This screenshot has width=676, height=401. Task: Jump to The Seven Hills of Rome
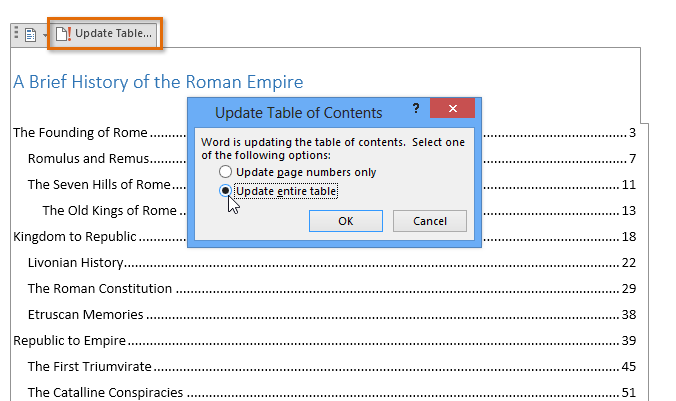pos(99,184)
